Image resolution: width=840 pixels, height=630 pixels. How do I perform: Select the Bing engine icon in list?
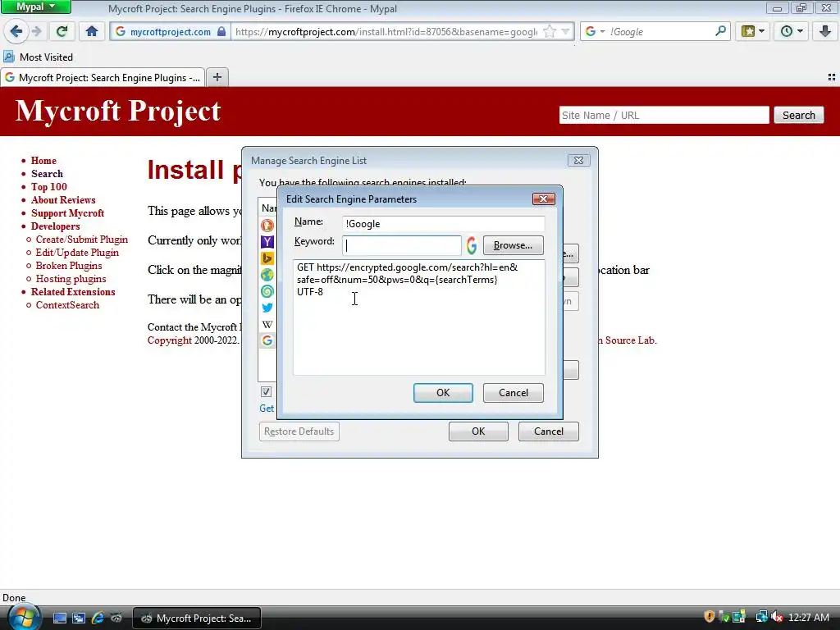coord(267,258)
